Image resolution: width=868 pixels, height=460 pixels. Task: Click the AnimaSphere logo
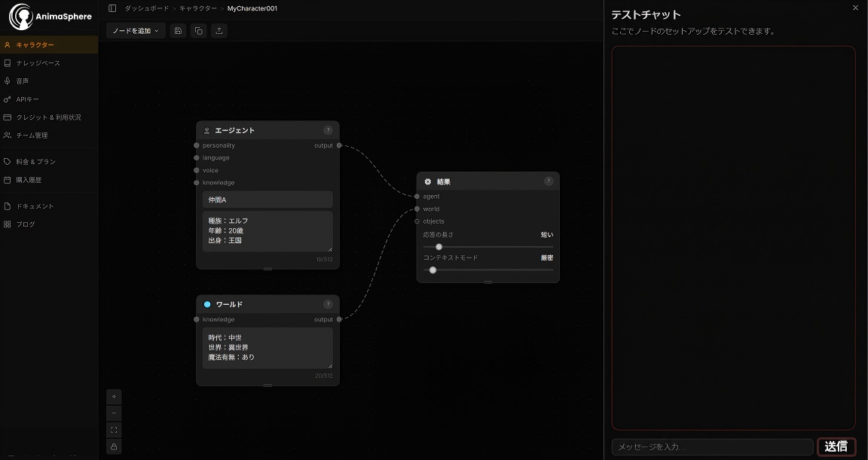tap(48, 15)
